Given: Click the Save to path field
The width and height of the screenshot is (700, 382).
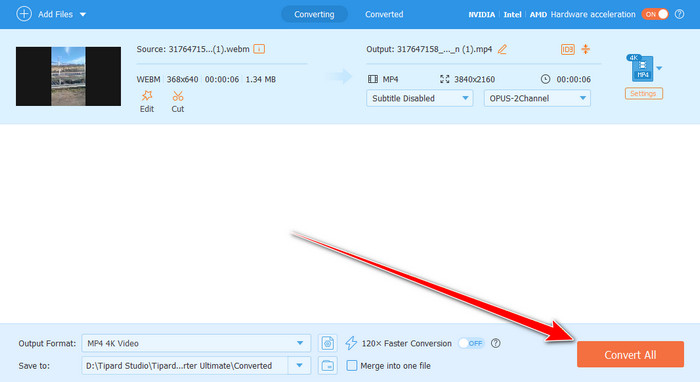Looking at the screenshot, I should 185,365.
